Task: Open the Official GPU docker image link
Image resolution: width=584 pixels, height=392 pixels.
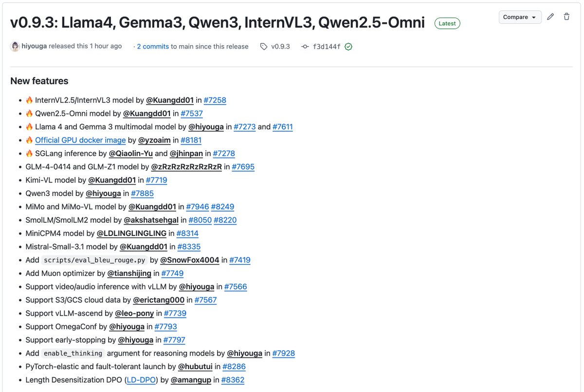Action: point(80,140)
